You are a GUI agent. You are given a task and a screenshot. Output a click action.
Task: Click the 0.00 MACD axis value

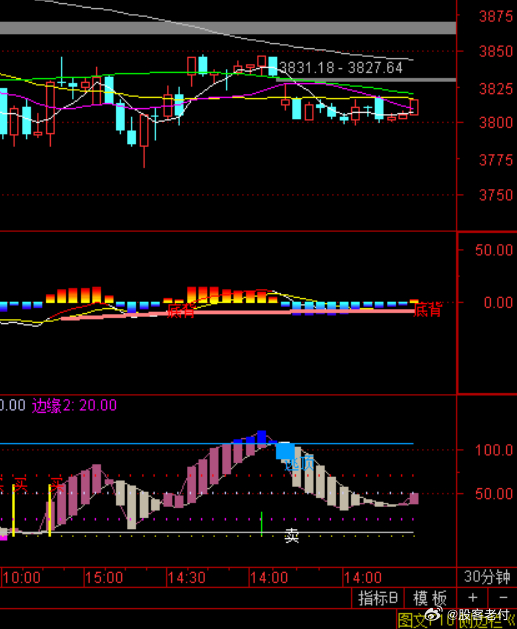click(x=498, y=302)
